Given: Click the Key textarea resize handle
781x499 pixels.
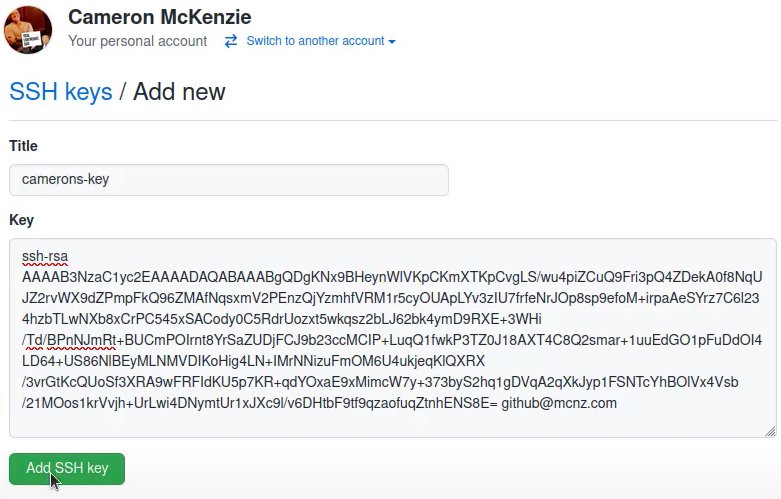Looking at the screenshot, I should [769, 430].
